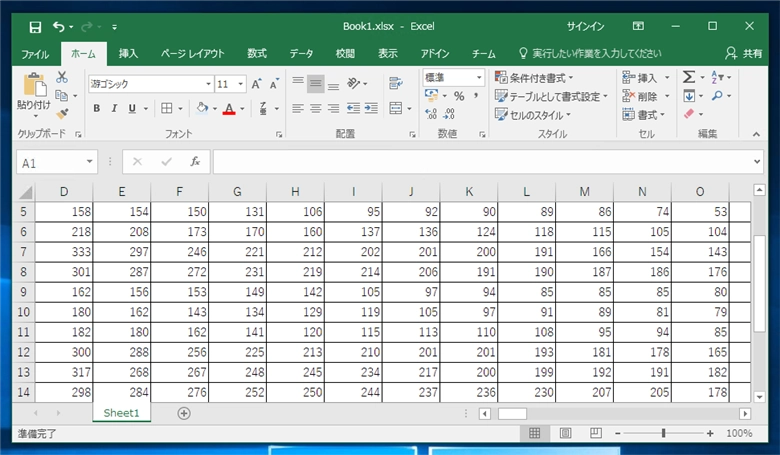Align cell text right

(333, 108)
